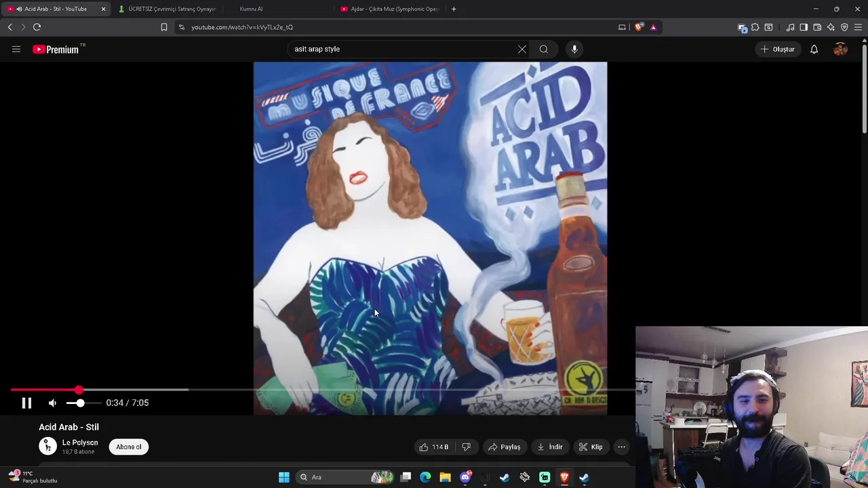Open the extensions puzzle icon
Screen dimensions: 868x488
[x=755, y=27]
